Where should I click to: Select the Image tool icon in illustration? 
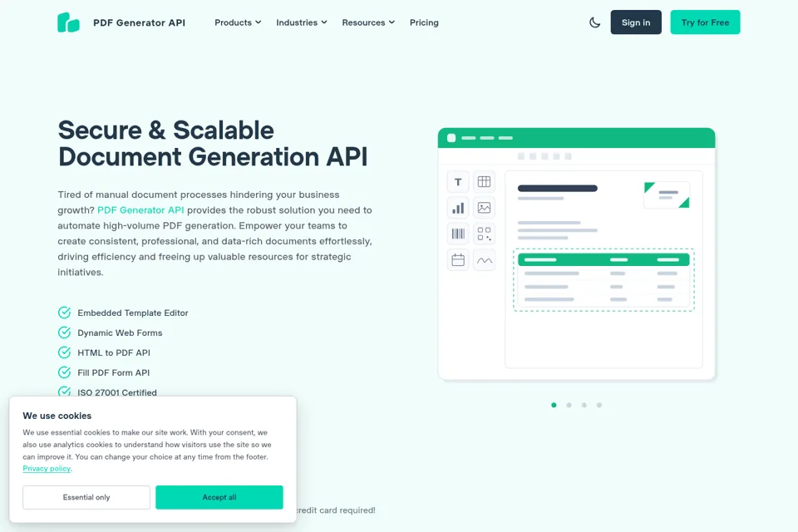[484, 208]
